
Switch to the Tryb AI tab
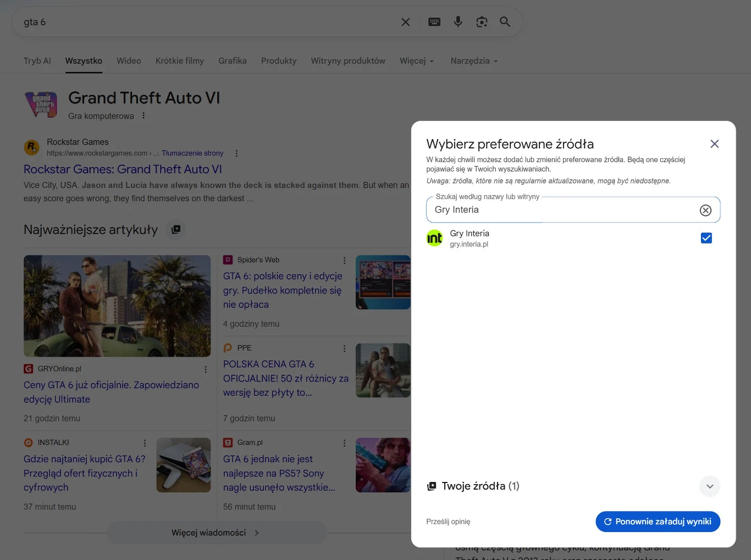pyautogui.click(x=37, y=61)
